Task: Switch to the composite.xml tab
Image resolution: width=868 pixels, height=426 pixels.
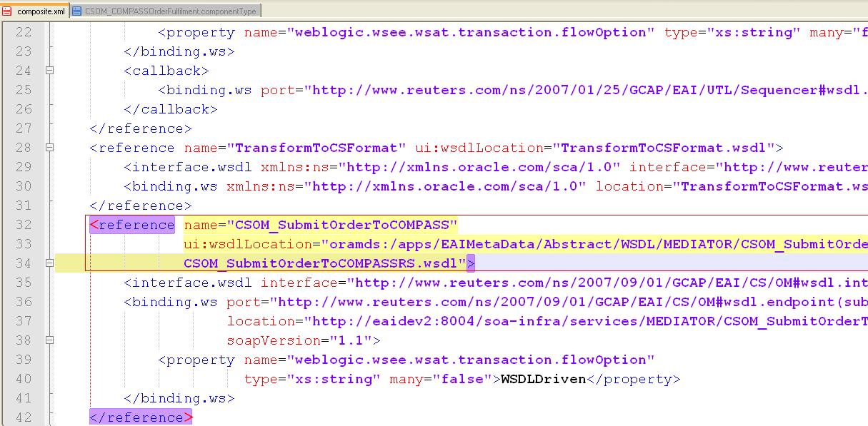Action: pos(34,11)
